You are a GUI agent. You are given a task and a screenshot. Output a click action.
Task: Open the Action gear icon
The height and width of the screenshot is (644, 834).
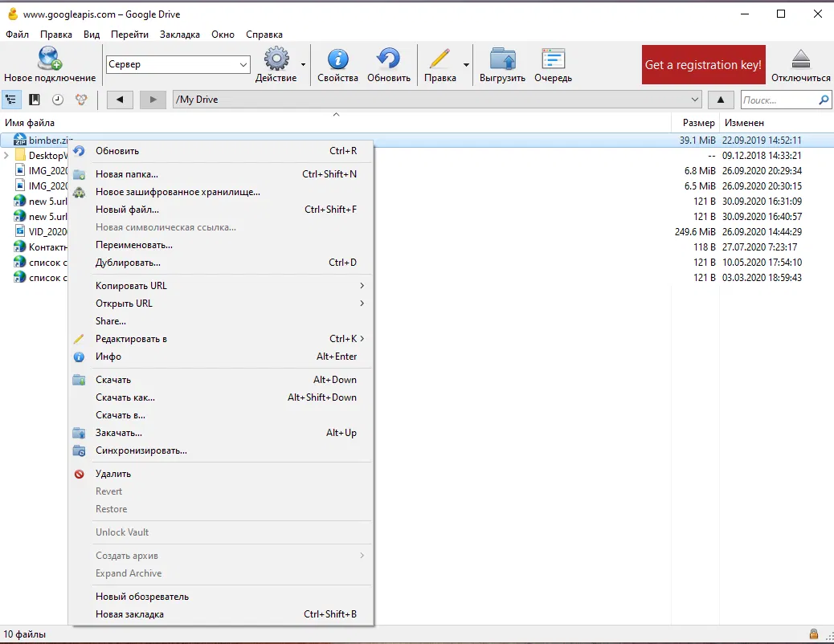point(276,59)
